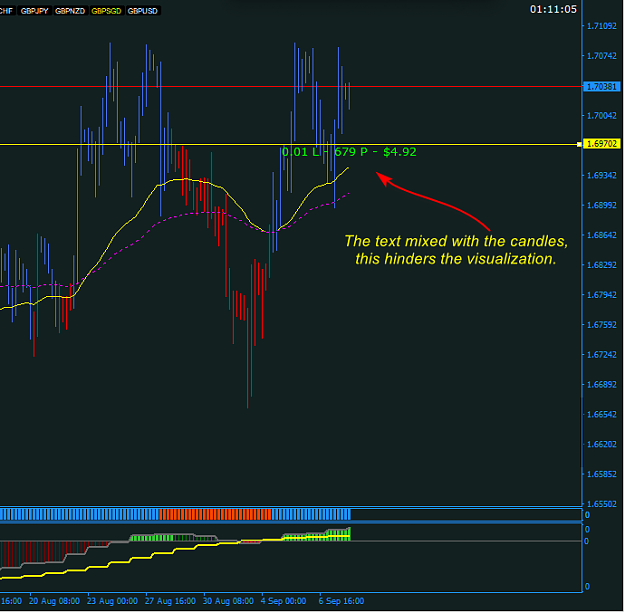Click the '27 Aug 16:00' time label

pos(170,601)
